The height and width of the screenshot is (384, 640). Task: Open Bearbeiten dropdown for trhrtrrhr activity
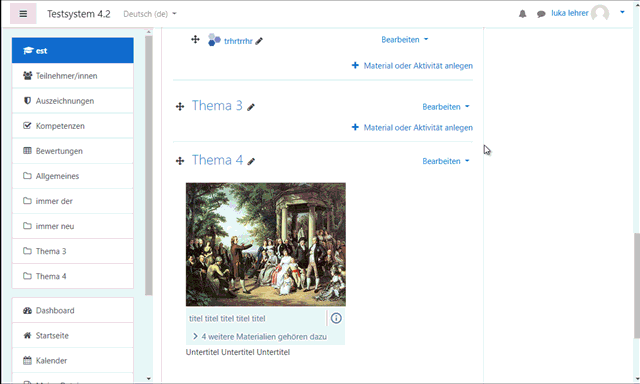[x=405, y=40]
